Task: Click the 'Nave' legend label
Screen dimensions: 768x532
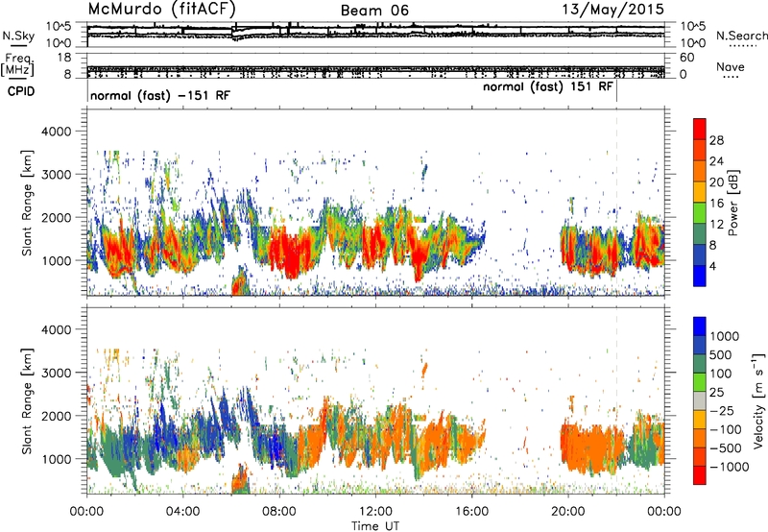Action: [x=731, y=66]
